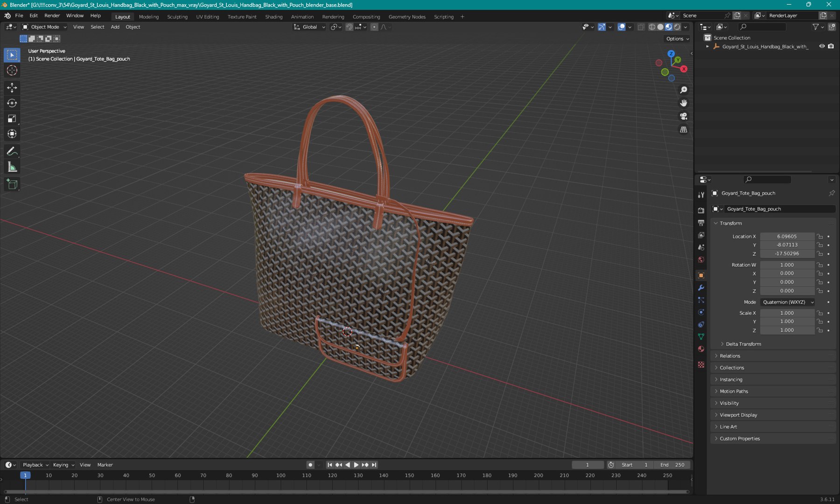Expand the Goyard_St_Louis_Handbag outliner tree item
The height and width of the screenshot is (504, 840).
[x=707, y=47]
